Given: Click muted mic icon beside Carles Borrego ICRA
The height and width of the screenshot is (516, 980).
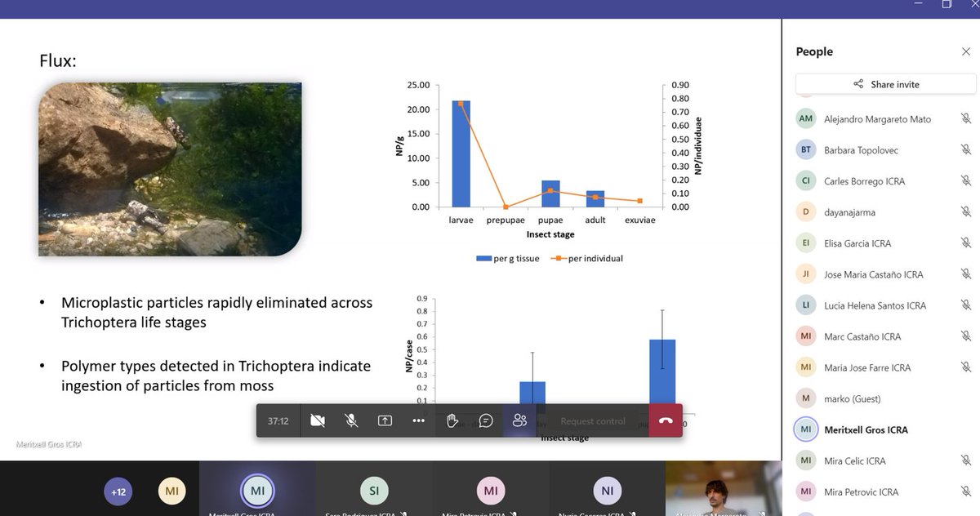Looking at the screenshot, I should (x=965, y=180).
